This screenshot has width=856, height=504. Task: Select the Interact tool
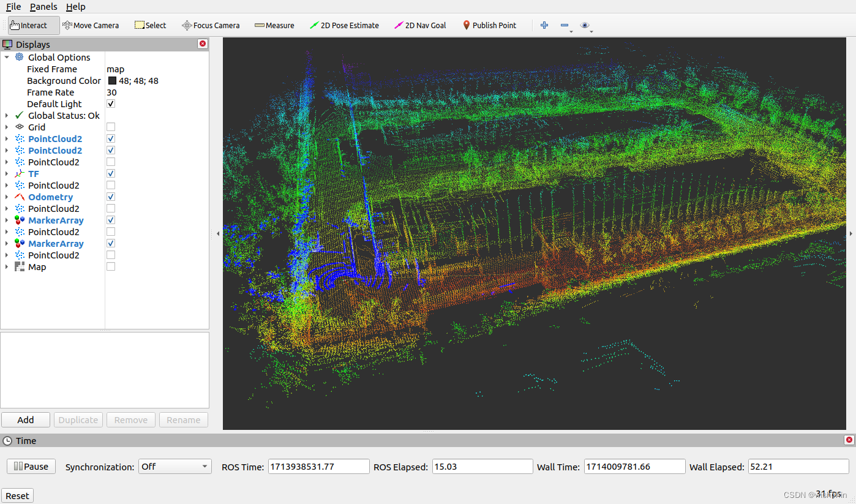(x=34, y=25)
